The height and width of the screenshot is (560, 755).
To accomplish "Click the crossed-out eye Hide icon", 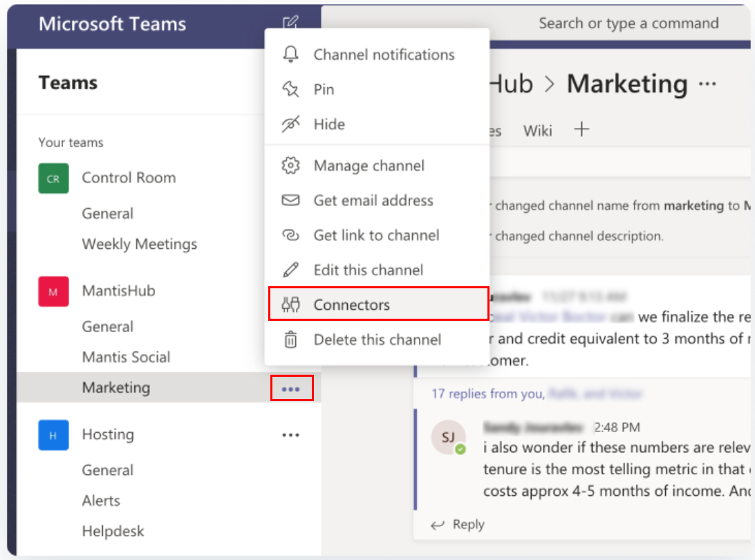I will tap(290, 124).
